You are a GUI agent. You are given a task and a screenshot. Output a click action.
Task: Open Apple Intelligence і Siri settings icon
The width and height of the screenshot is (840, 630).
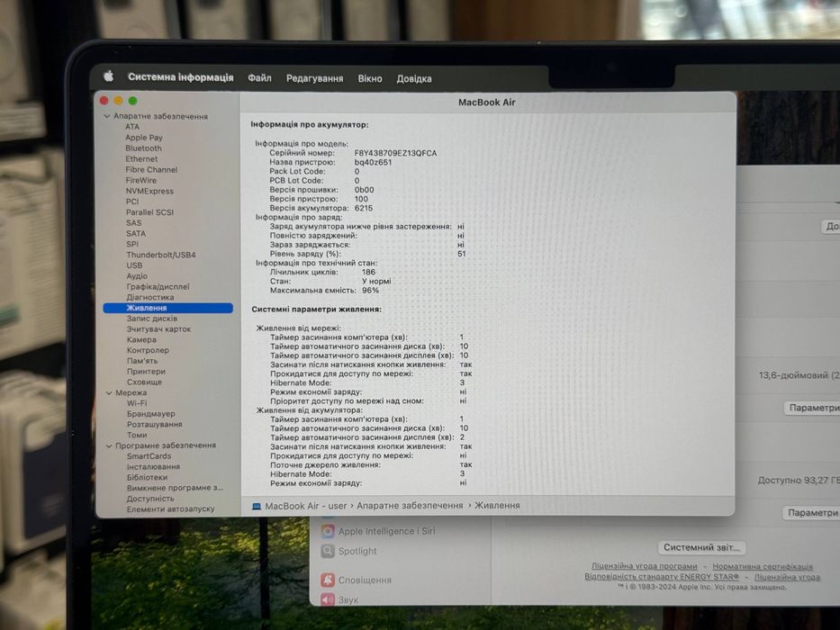click(x=328, y=531)
